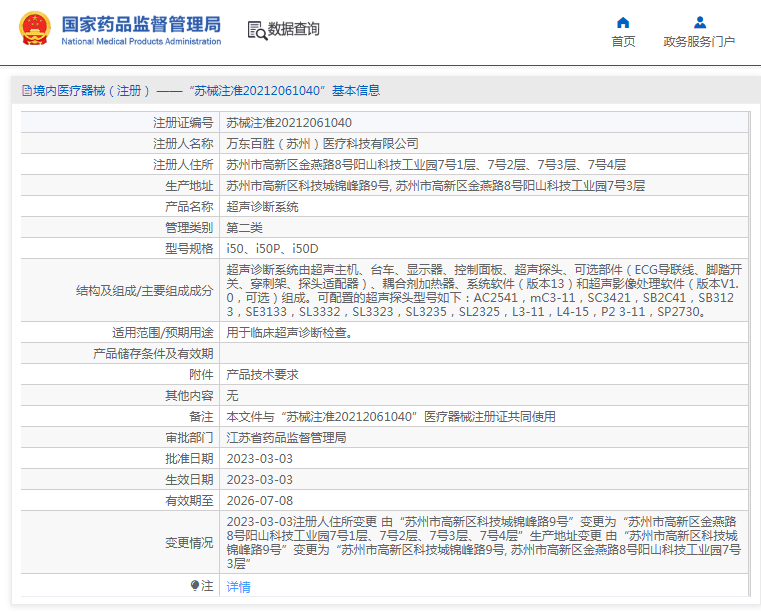761x614 pixels.
Task: Click the 数据查询 heading text
Action: [x=294, y=30]
